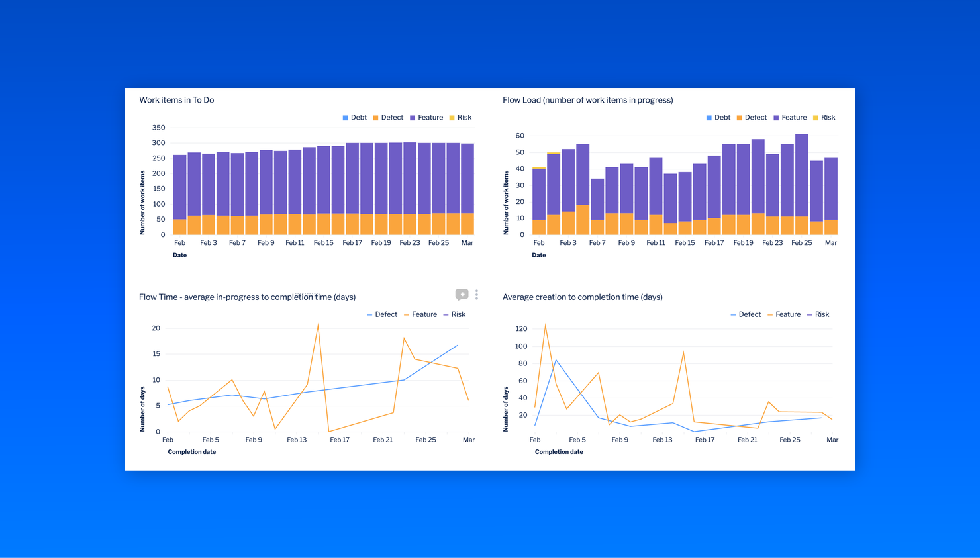The image size is (980, 558).
Task: Click the Flow Time chart title text
Action: click(x=246, y=297)
